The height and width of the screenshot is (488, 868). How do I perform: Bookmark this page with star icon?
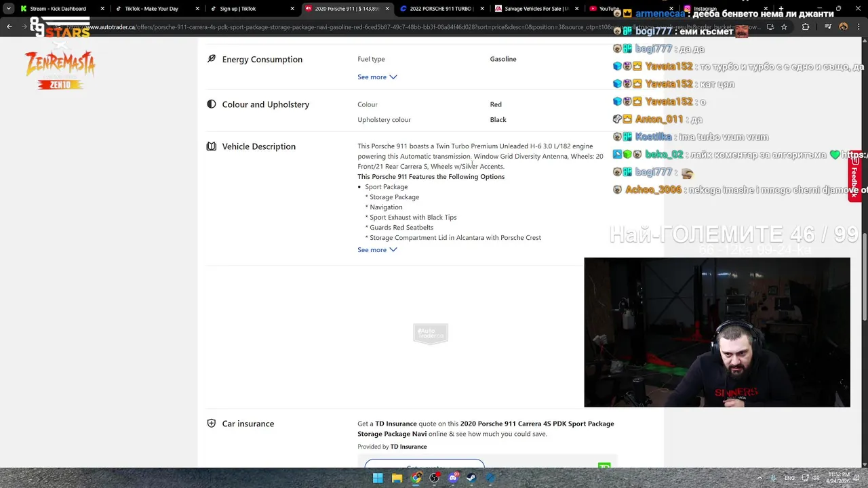tap(784, 27)
